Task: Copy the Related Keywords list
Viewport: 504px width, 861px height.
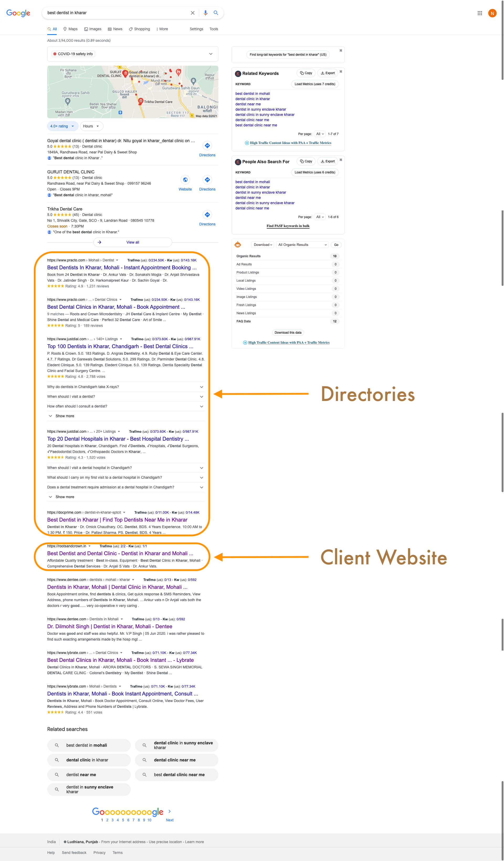Action: (x=306, y=73)
